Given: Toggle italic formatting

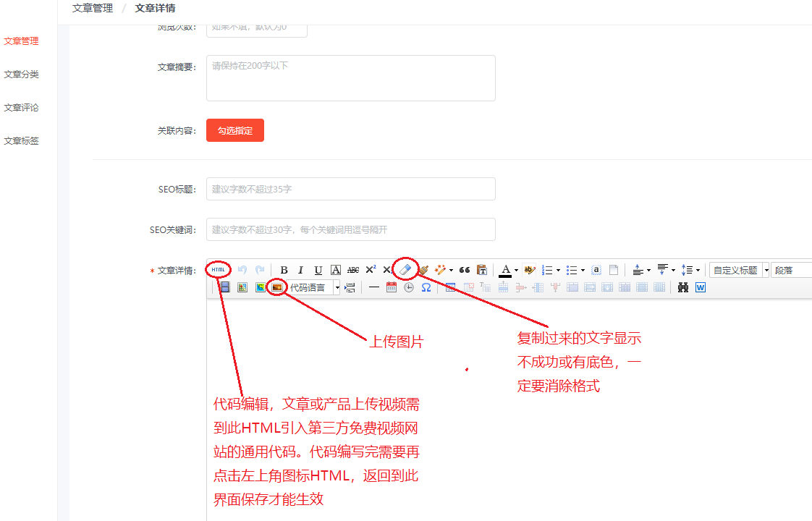Looking at the screenshot, I should (300, 270).
